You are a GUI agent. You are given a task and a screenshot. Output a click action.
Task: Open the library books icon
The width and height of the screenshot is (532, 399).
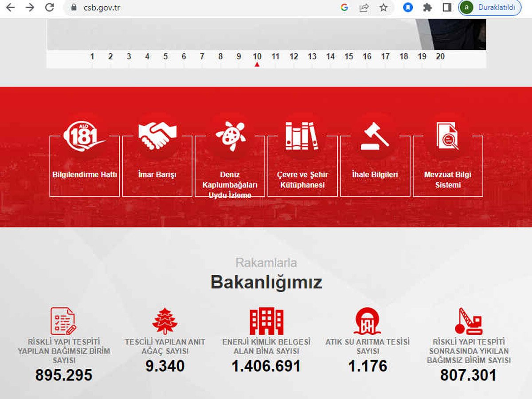point(302,136)
